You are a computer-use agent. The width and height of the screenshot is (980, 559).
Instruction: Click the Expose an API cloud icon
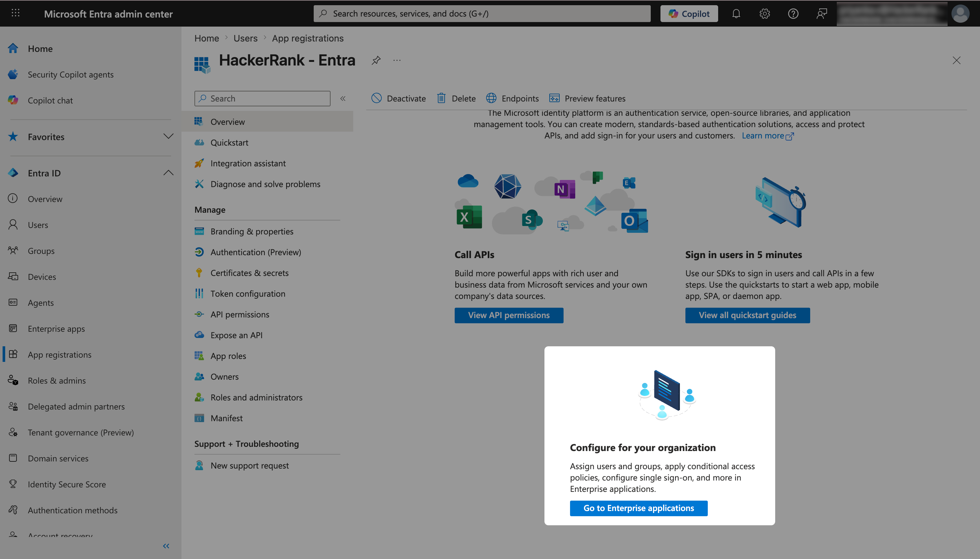point(199,335)
